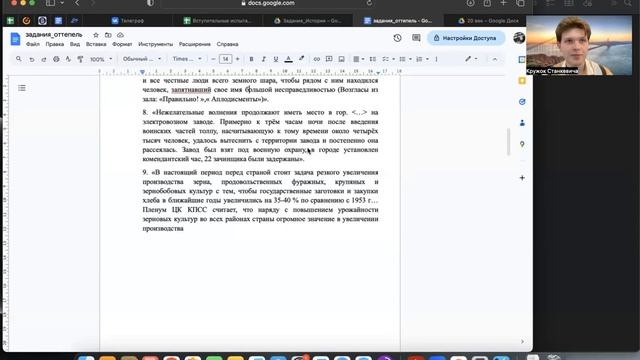
Task: Open the Google Docs home icon
Action: [15, 39]
